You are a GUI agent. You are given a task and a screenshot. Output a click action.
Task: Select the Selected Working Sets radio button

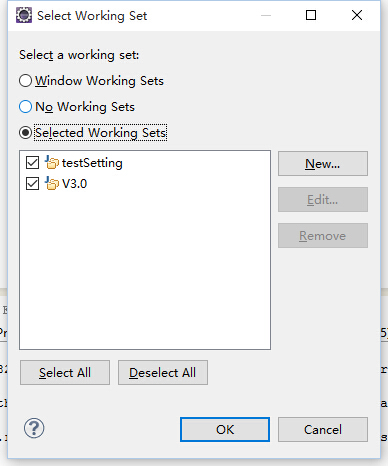25,133
